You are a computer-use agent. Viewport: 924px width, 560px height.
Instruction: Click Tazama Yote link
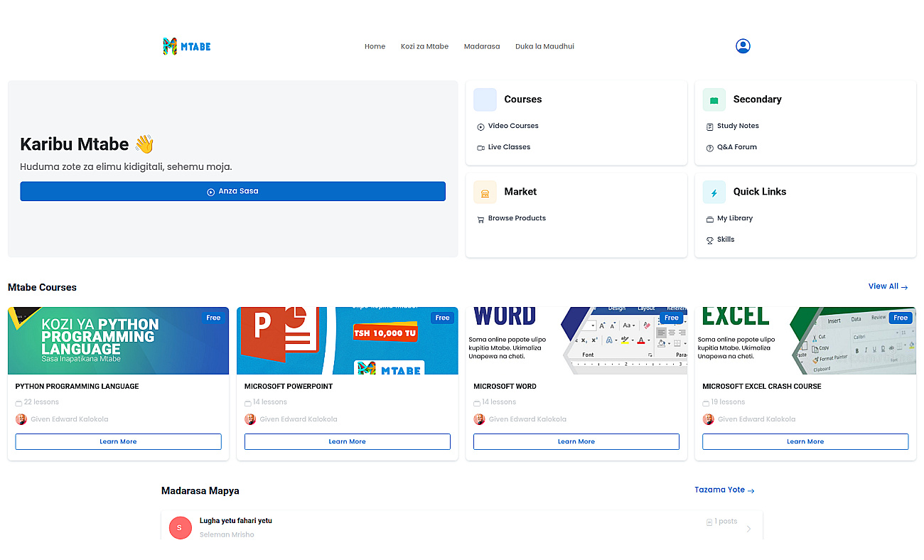pyautogui.click(x=724, y=490)
